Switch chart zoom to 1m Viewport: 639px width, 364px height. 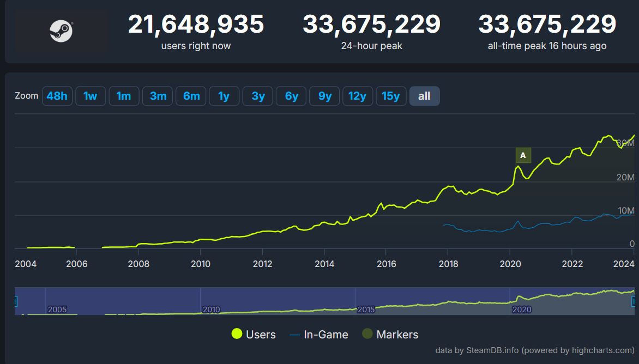click(124, 96)
